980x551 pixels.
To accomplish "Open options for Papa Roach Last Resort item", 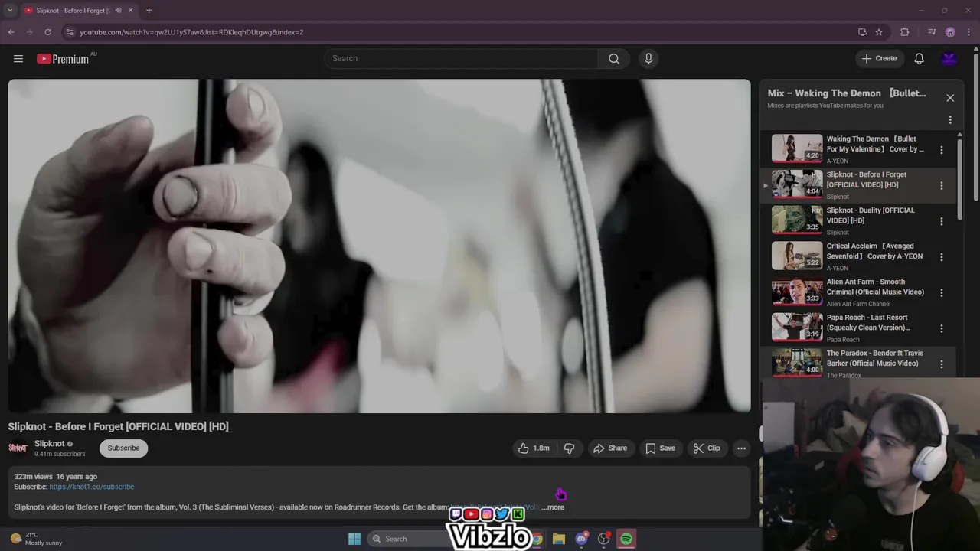I will pos(942,328).
